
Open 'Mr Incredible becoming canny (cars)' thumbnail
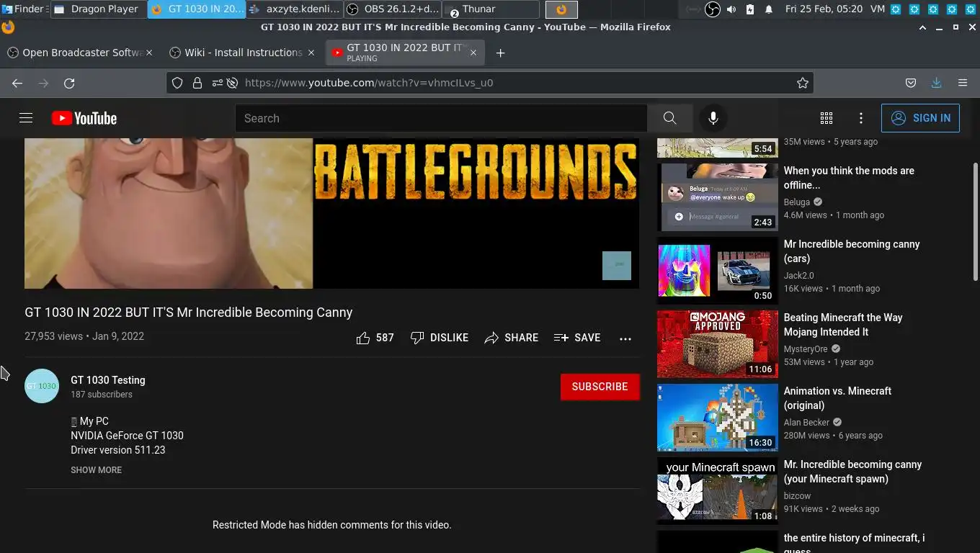pos(718,271)
